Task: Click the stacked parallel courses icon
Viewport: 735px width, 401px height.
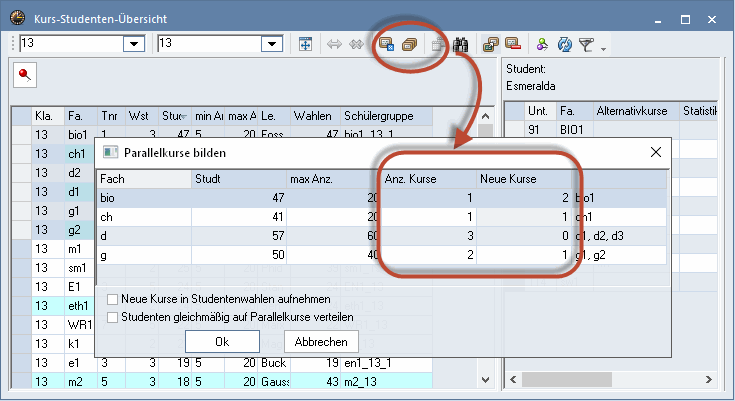Action: (409, 45)
